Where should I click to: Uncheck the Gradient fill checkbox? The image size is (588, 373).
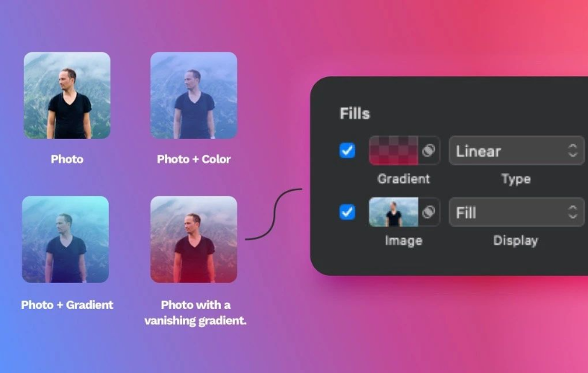click(347, 151)
